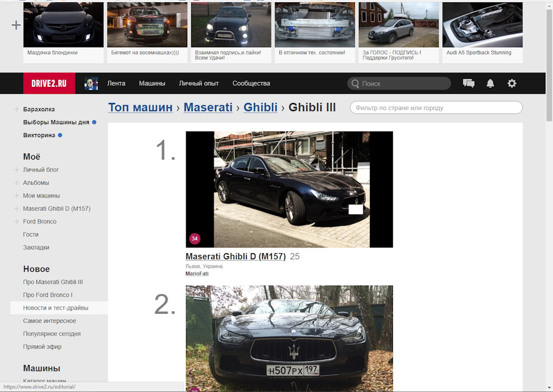Open the Личный опыт menu item
This screenshot has width=553, height=392.
199,83
